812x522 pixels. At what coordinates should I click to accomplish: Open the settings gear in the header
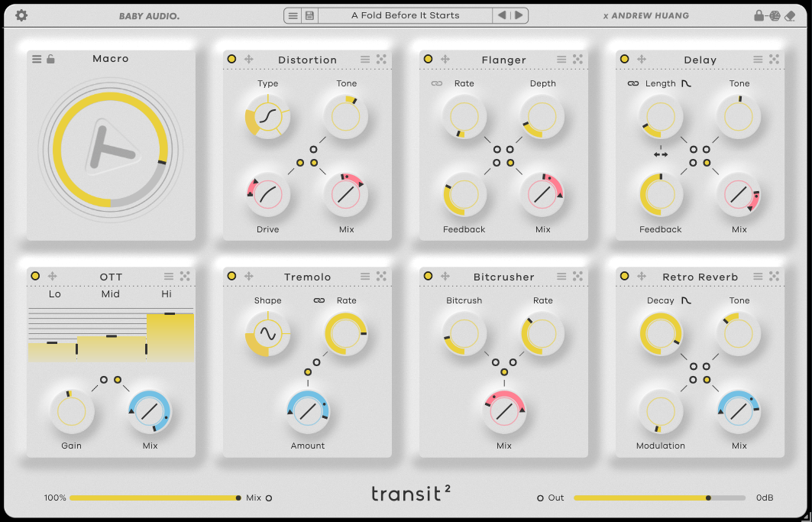pyautogui.click(x=21, y=15)
